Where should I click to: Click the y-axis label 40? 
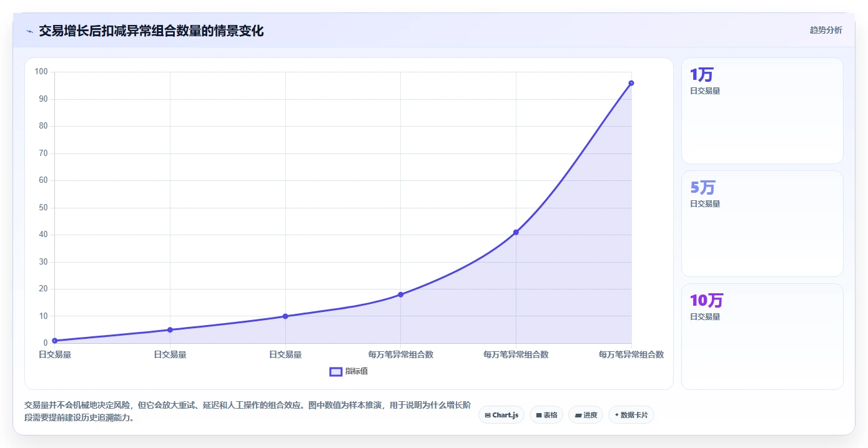click(x=43, y=235)
